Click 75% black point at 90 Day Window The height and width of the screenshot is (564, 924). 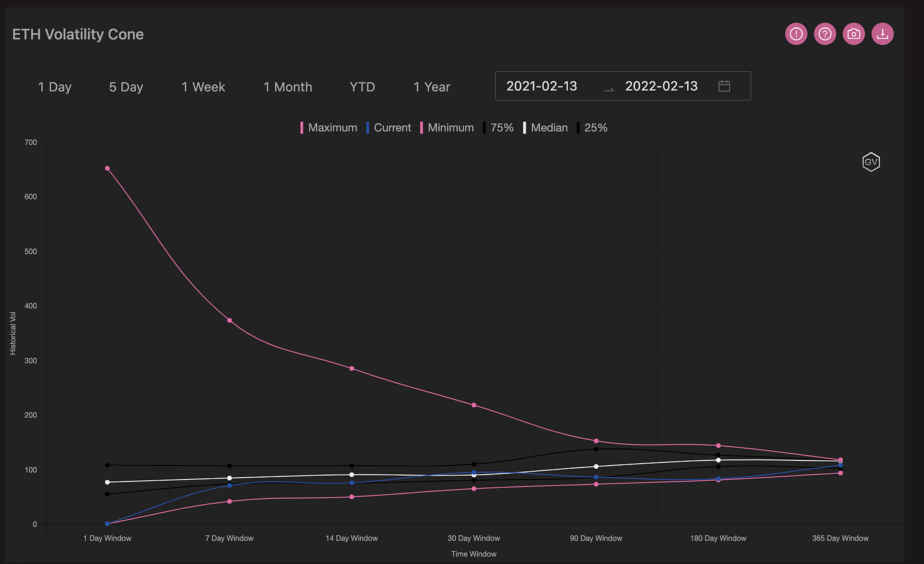tap(596, 449)
